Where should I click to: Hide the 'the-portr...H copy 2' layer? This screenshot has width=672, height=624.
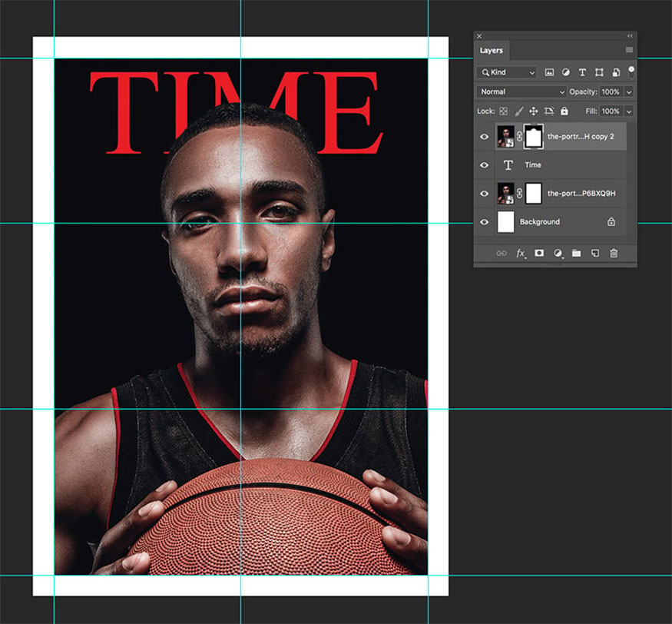(x=485, y=137)
